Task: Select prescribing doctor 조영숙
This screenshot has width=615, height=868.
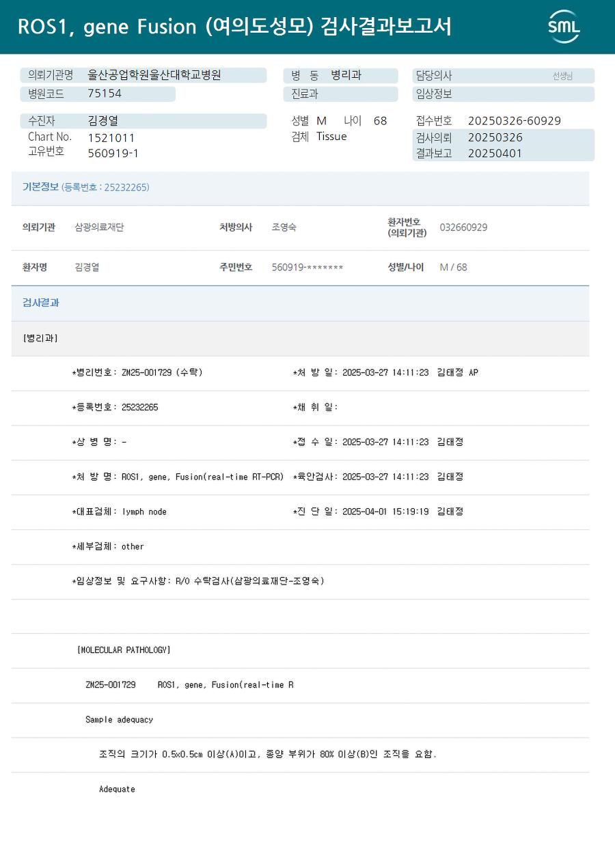Action: tap(284, 227)
